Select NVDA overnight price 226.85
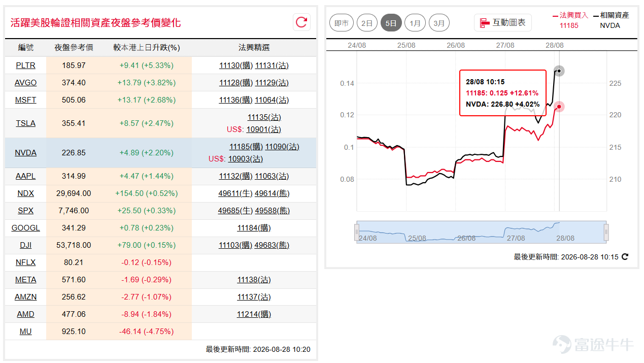Screen dimensions: 644x363 [74, 153]
